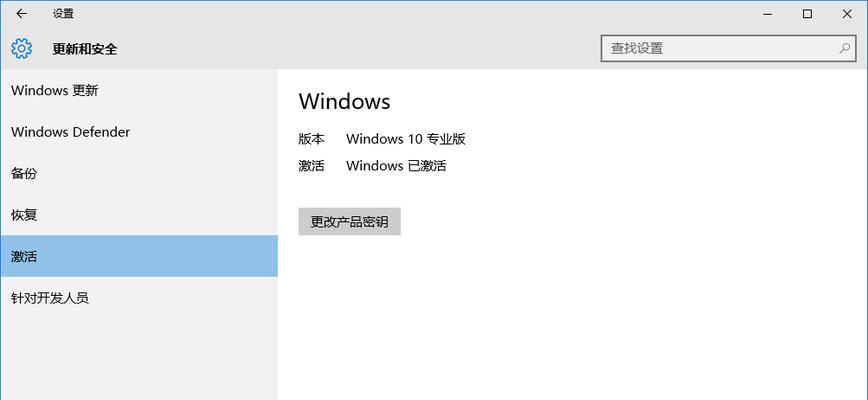Select 激活 in the sidebar
The width and height of the screenshot is (868, 400).
pos(138,256)
